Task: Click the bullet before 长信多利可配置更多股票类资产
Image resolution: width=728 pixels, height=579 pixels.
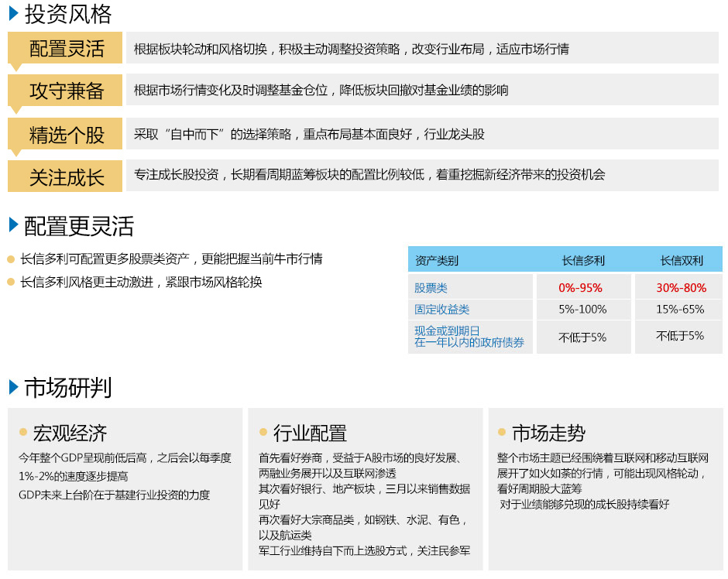Action: pos(11,259)
